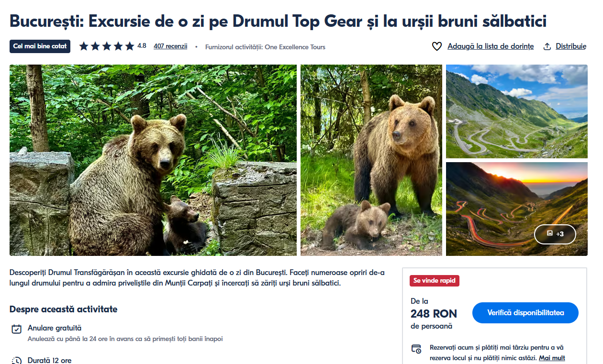
Task: Open the 407 recenzii reviews link
Action: 170,46
